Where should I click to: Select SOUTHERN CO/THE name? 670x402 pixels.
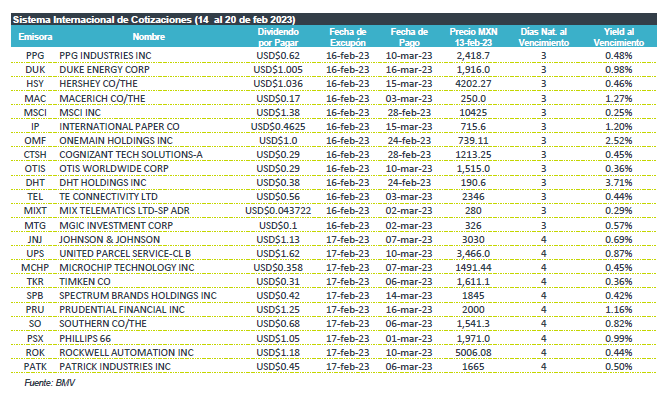[103, 324]
